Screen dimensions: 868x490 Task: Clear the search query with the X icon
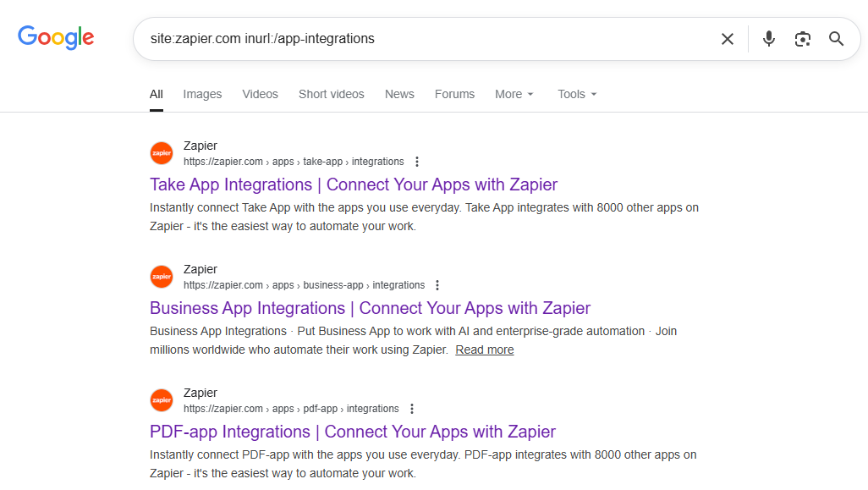728,39
